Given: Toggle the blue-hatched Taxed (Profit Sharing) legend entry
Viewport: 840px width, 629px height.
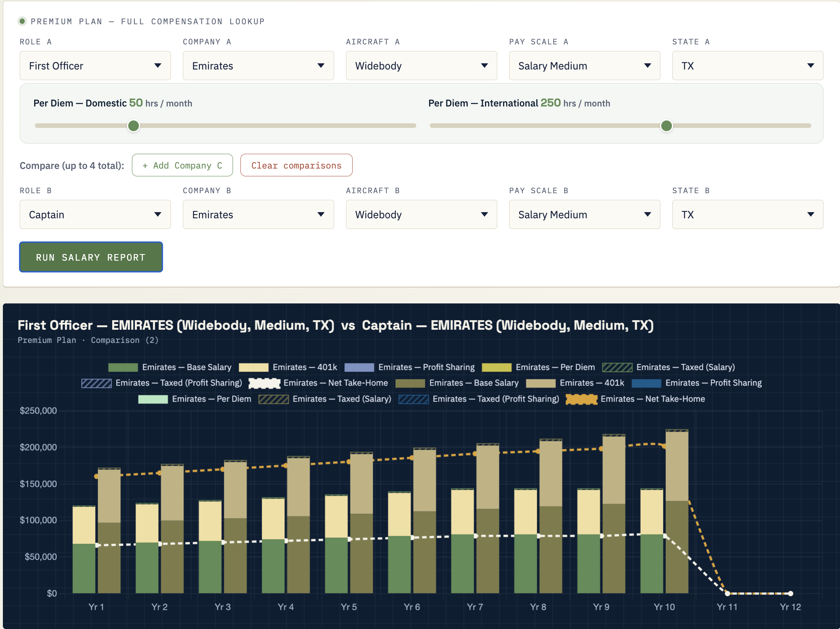Looking at the screenshot, I should pyautogui.click(x=479, y=399).
